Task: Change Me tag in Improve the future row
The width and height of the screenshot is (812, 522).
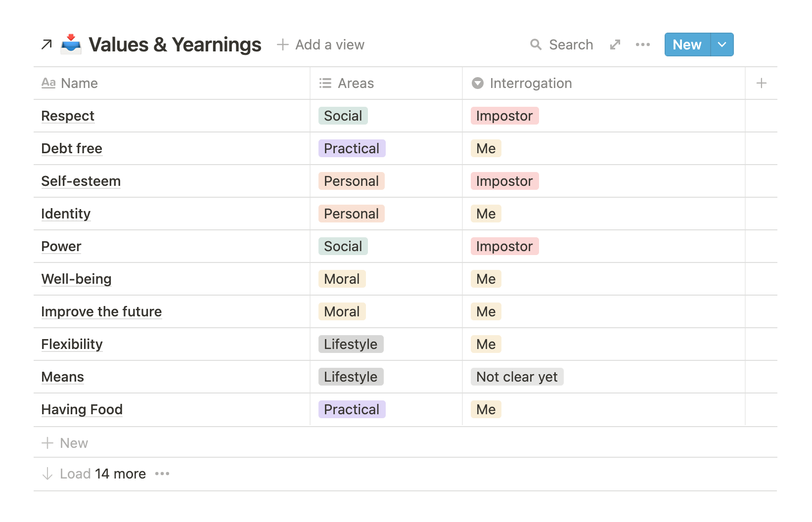Action: (x=486, y=311)
